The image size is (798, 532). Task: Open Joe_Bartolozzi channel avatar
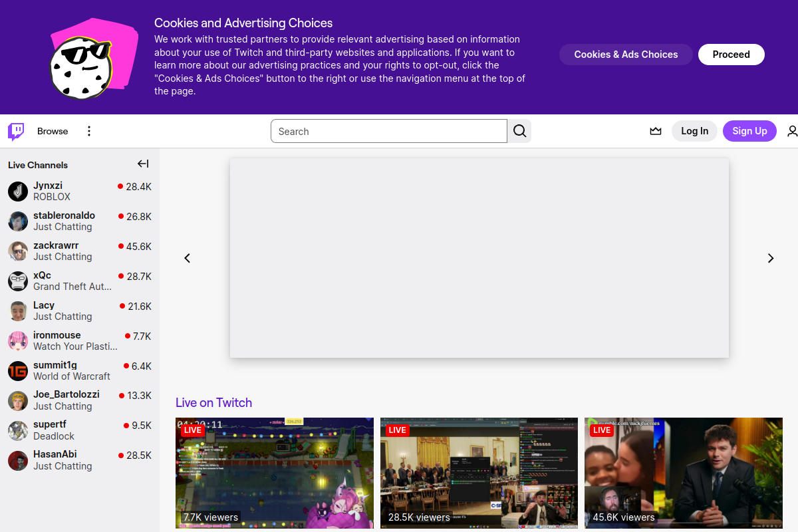[18, 401]
